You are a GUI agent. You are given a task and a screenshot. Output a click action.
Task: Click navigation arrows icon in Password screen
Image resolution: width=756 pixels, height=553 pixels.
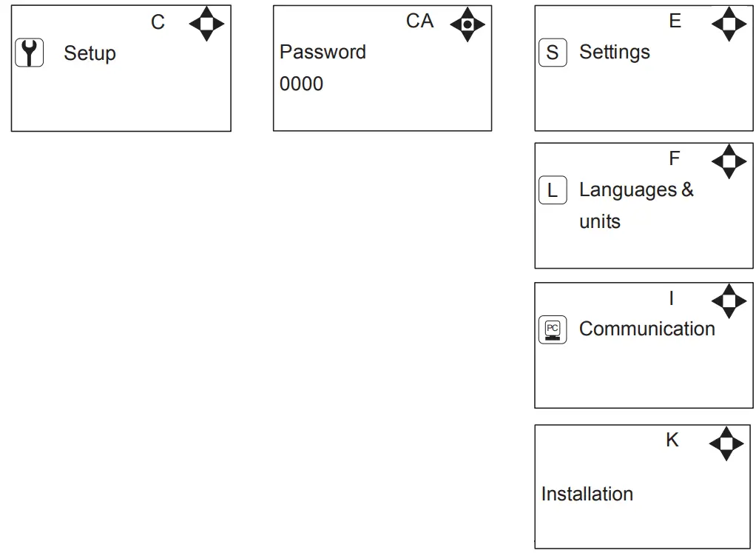pyautogui.click(x=468, y=24)
